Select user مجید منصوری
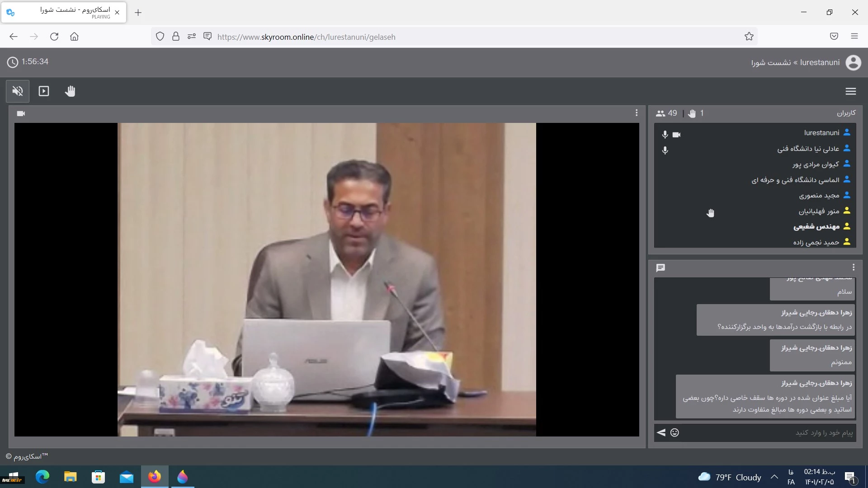This screenshot has width=868, height=488. (x=755, y=195)
